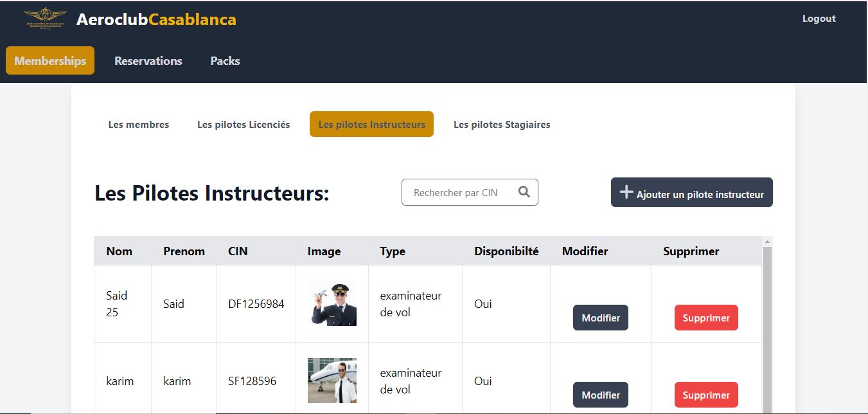Click the scrollbar up arrow

click(766, 242)
